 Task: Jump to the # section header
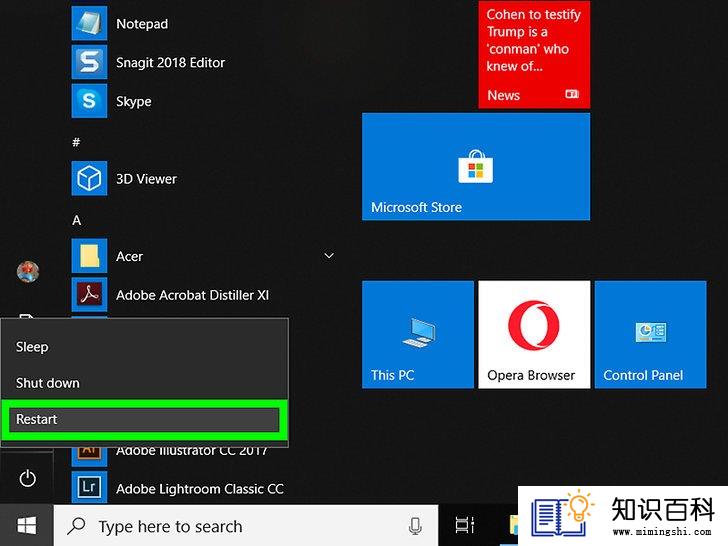tap(76, 142)
